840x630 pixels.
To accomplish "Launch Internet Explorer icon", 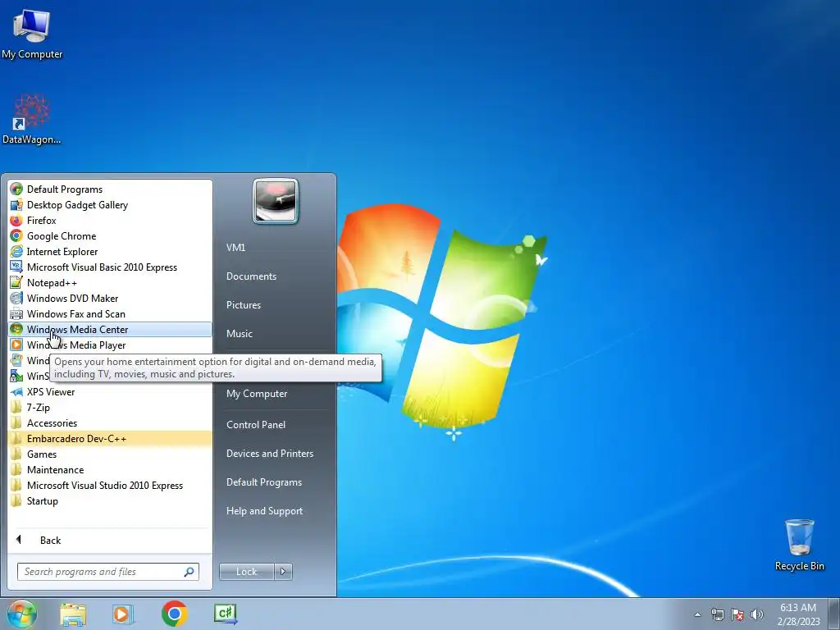I will click(16, 251).
